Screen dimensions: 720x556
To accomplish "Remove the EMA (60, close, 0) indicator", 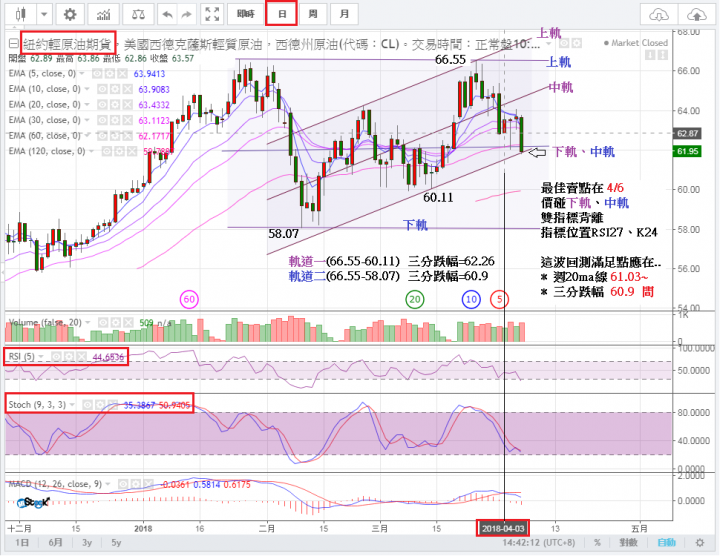I will [x=127, y=136].
